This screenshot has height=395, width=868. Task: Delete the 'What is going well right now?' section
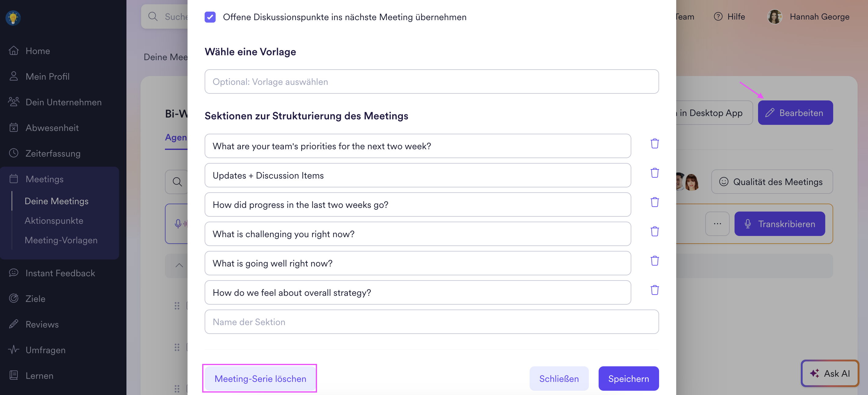pyautogui.click(x=655, y=261)
